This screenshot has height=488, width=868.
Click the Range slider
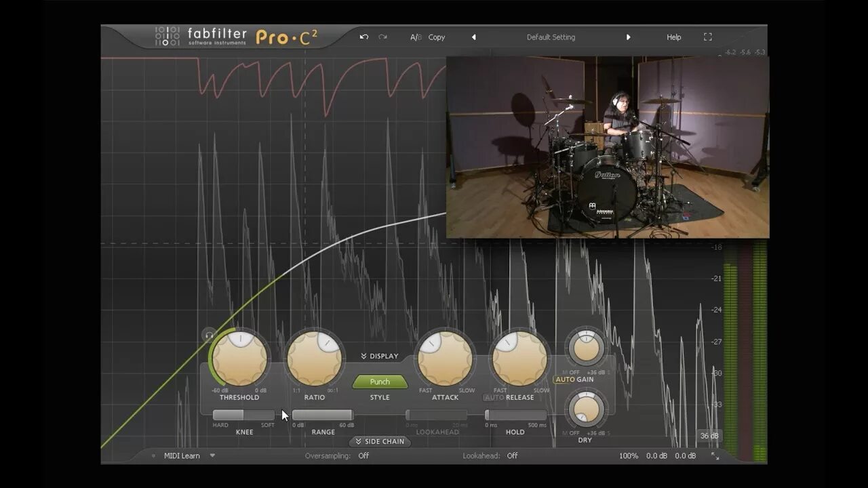[323, 415]
